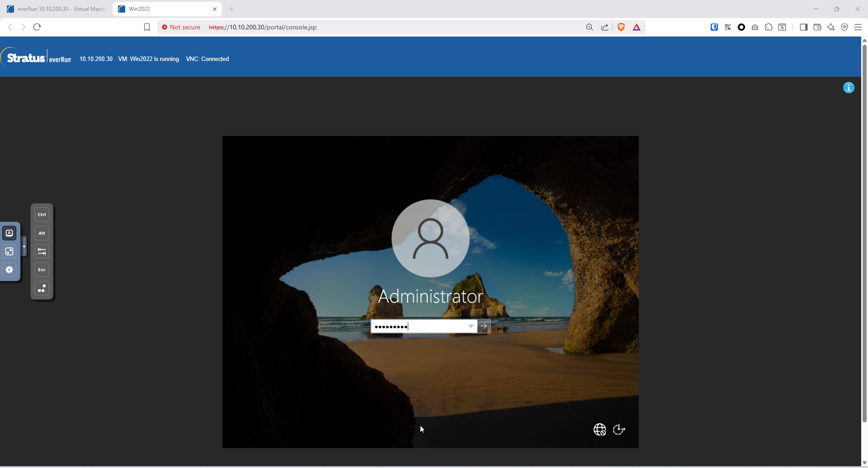Image resolution: width=868 pixels, height=468 pixels.
Task: Reveal the password with the eye icon
Action: [x=471, y=326]
